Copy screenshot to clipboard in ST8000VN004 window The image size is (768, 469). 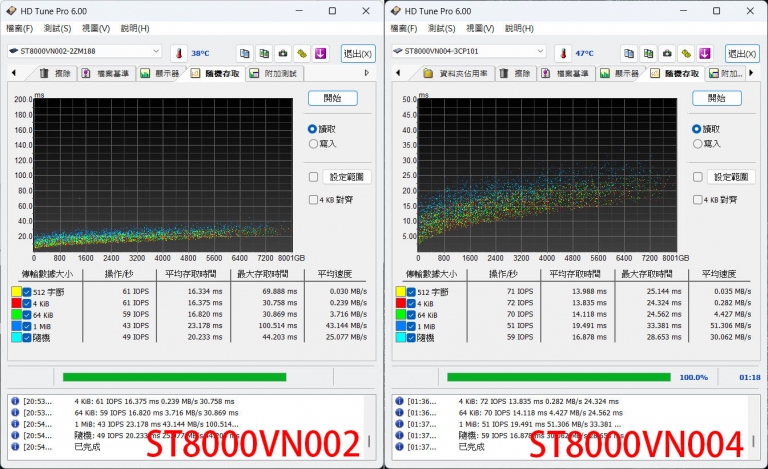click(x=648, y=53)
